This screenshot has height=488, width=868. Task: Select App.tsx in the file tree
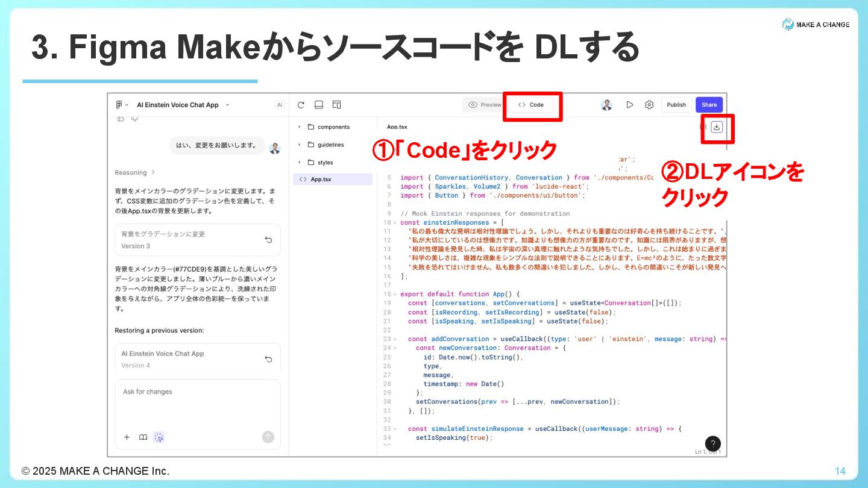pyautogui.click(x=333, y=180)
